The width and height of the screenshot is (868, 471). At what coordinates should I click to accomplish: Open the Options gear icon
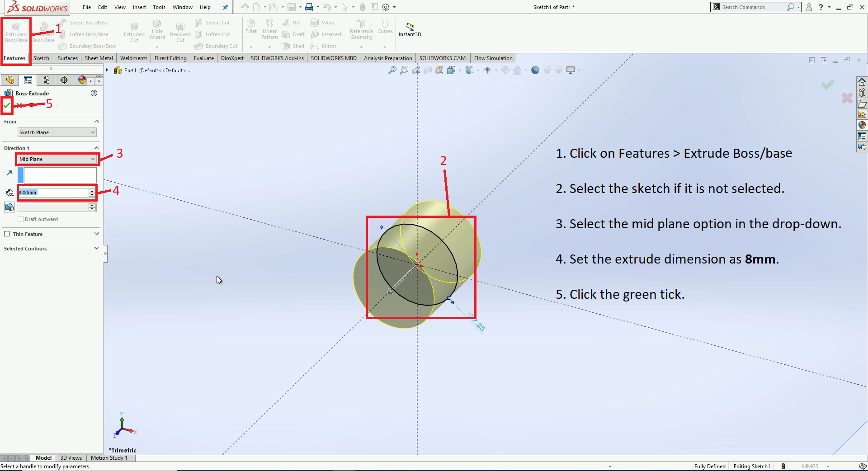pos(386,7)
